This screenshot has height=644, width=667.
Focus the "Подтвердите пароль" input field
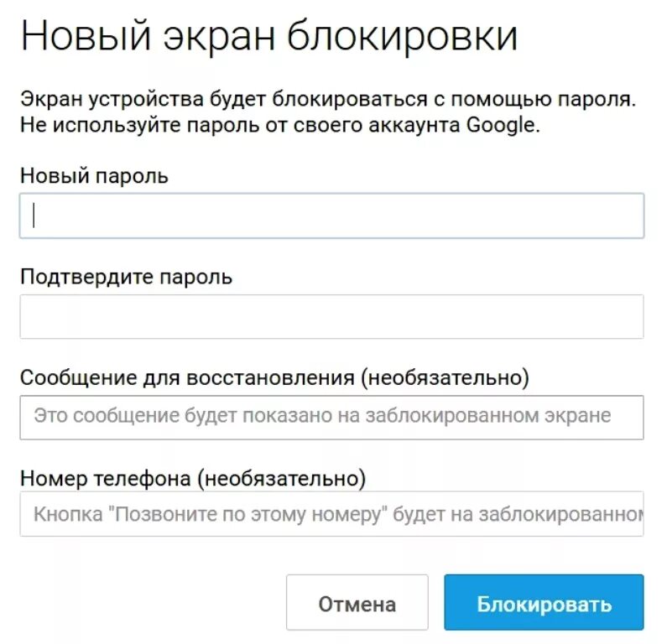click(x=331, y=317)
